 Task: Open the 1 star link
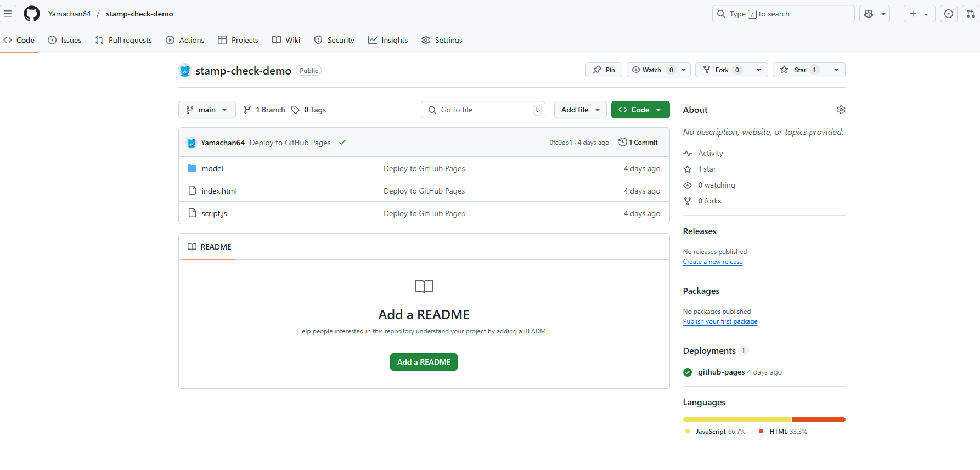[700, 169]
